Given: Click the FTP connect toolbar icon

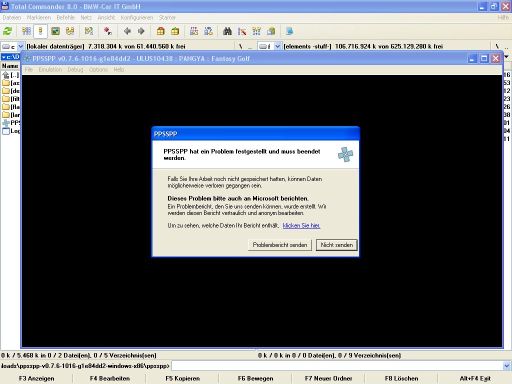Looking at the screenshot, I should tap(194, 31).
